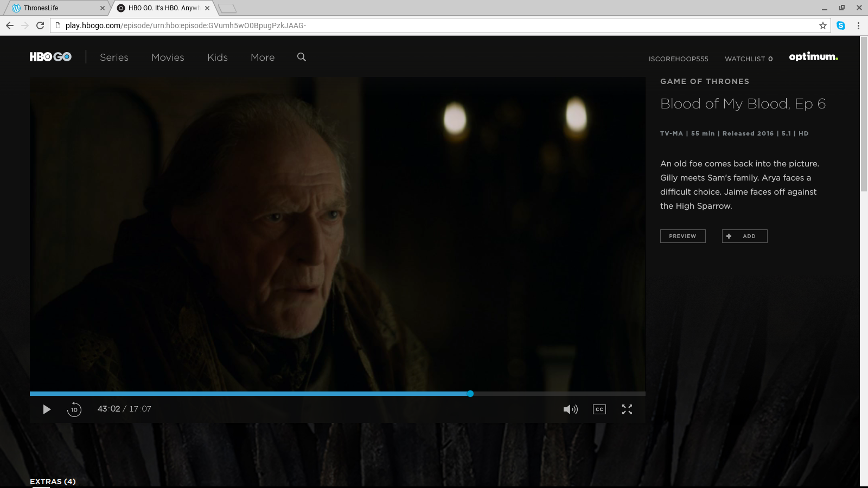The width and height of the screenshot is (868, 488).
Task: Click the address bar URL field
Action: (434, 25)
